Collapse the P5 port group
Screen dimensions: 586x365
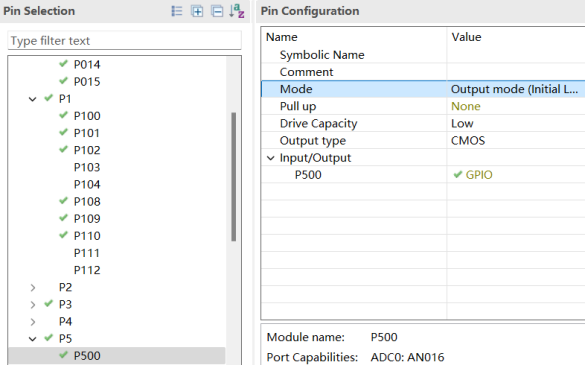[x=33, y=339]
